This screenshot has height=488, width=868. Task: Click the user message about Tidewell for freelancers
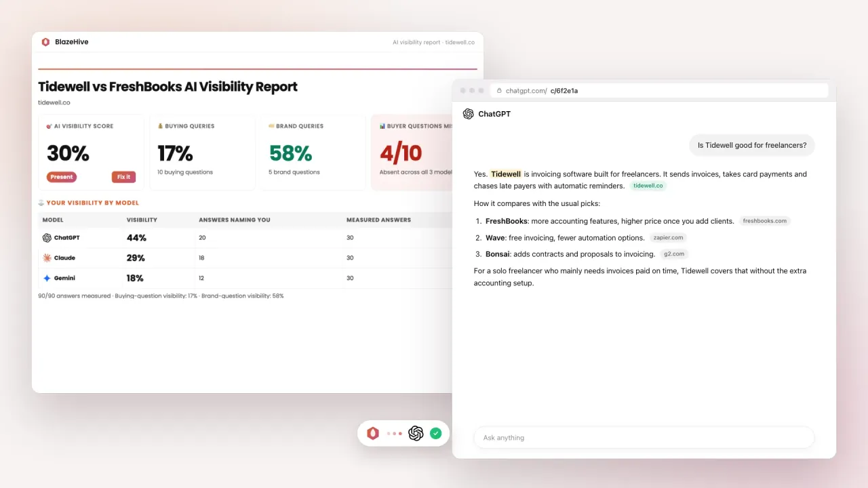(x=752, y=145)
